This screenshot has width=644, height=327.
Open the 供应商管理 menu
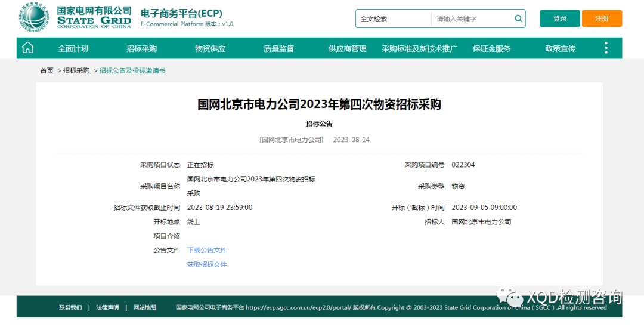click(x=348, y=48)
